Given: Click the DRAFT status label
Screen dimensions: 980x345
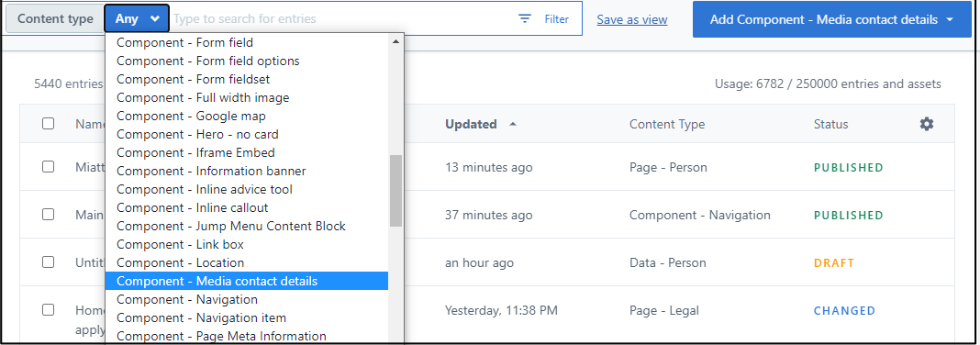Looking at the screenshot, I should tap(834, 262).
